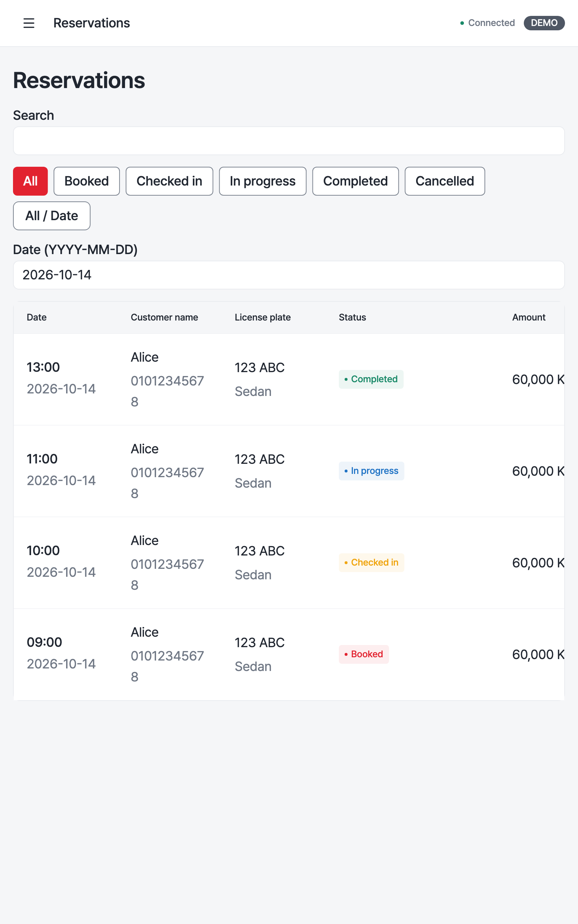Viewport: 578px width, 924px height.
Task: Click the Completed status badge
Action: point(371,379)
